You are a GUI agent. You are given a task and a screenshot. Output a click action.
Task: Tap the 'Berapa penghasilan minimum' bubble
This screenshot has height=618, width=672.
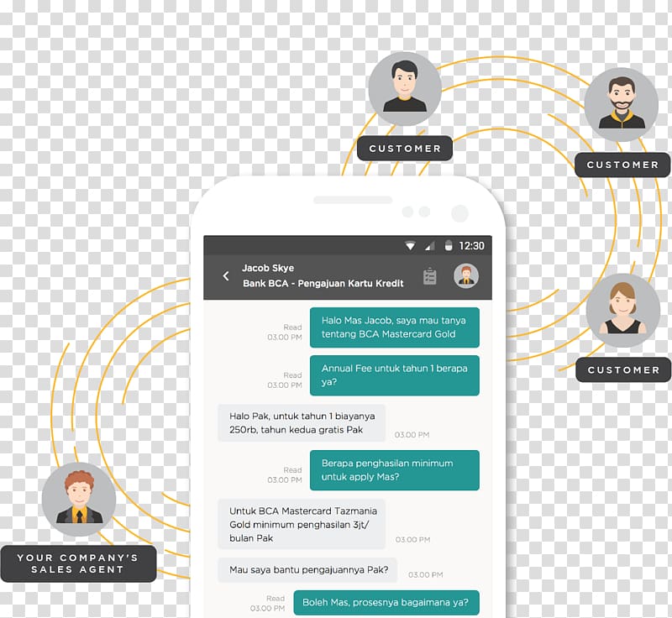point(394,470)
